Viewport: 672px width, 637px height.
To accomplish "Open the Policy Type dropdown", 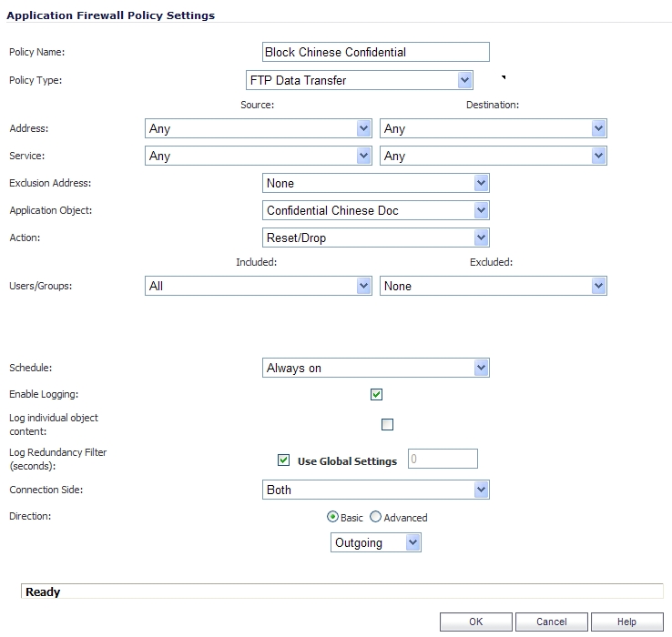I will pyautogui.click(x=359, y=80).
